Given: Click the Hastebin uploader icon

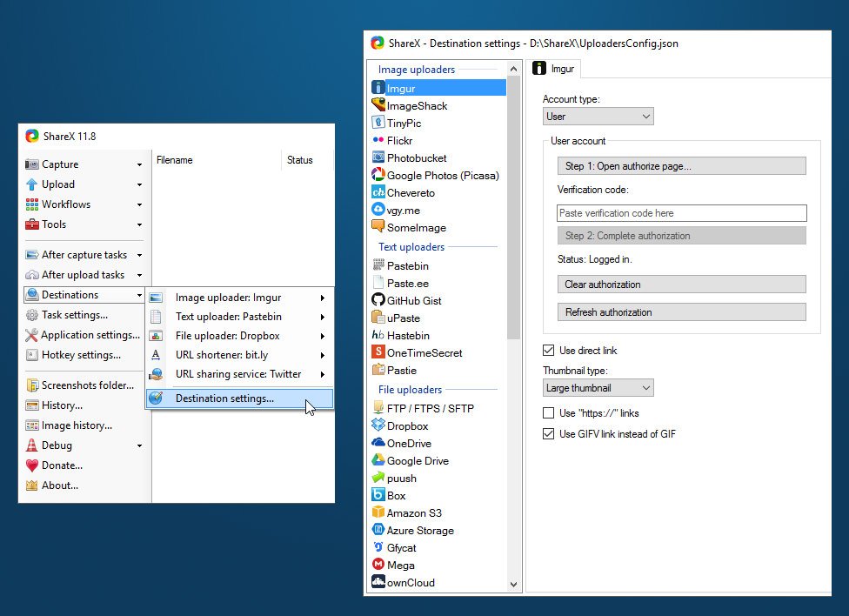Looking at the screenshot, I should tap(378, 335).
